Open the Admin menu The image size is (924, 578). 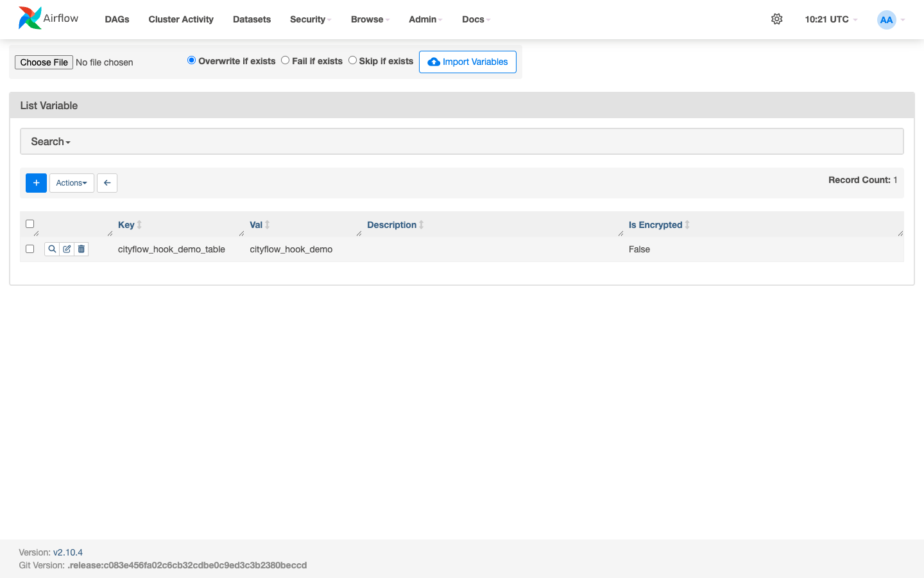pos(425,19)
